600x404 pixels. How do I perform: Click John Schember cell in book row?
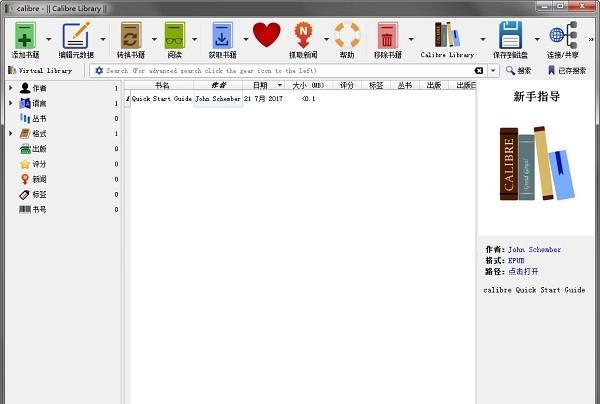coord(218,99)
